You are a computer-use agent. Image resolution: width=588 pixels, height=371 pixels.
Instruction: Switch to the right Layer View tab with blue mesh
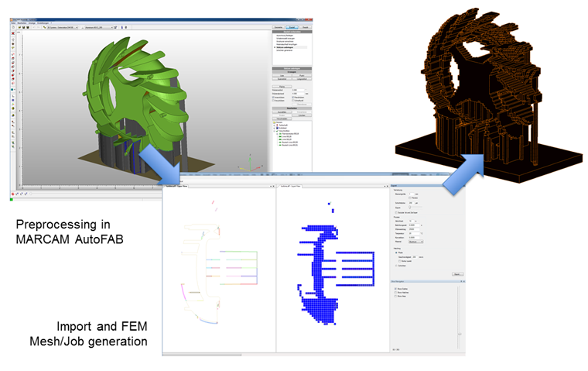click(x=290, y=186)
